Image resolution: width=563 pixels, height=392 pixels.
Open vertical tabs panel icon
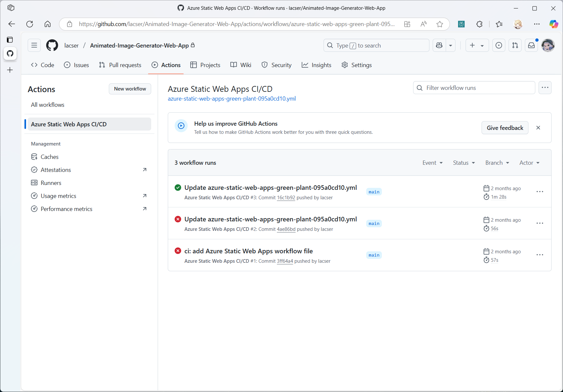coord(10,40)
